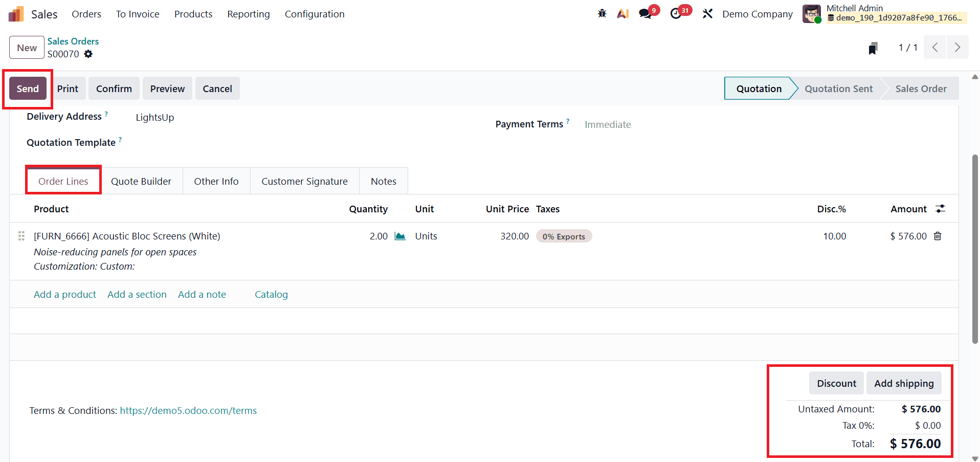Open the forecast graph icon beside quantity 2.00

tap(399, 236)
